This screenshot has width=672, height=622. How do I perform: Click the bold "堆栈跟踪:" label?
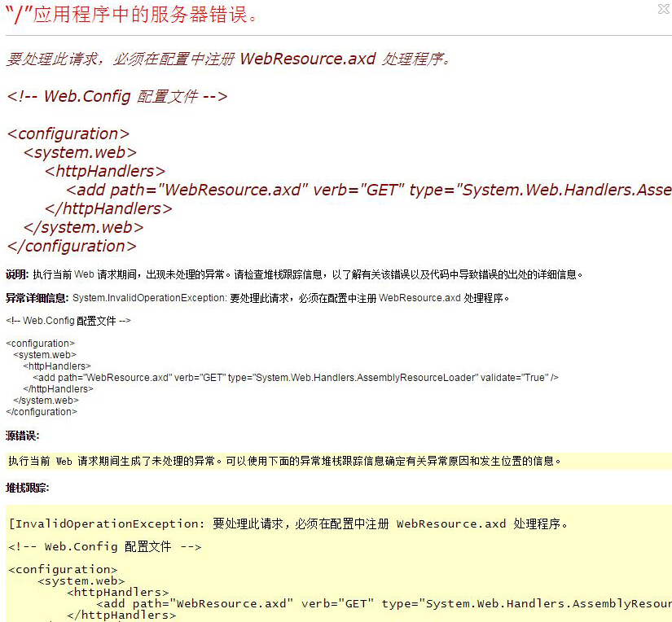27,488
